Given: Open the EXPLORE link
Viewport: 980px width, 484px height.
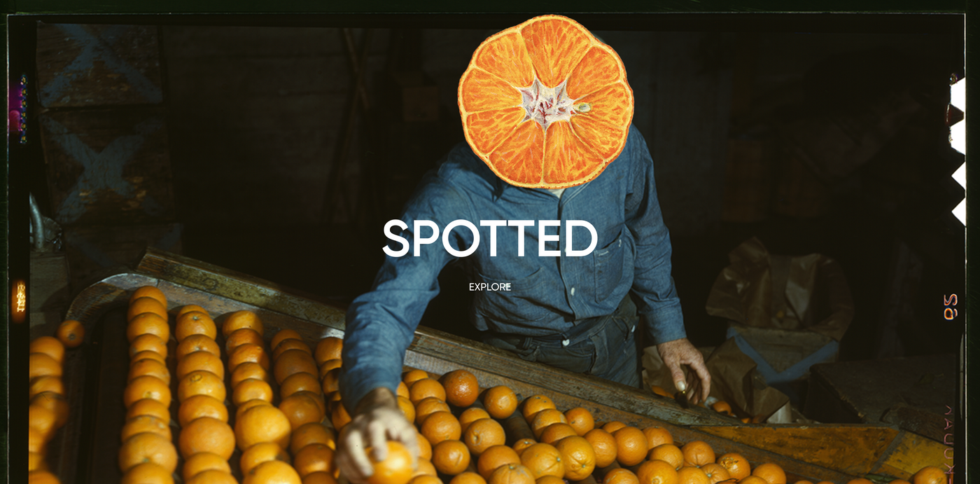Looking at the screenshot, I should click(x=490, y=286).
